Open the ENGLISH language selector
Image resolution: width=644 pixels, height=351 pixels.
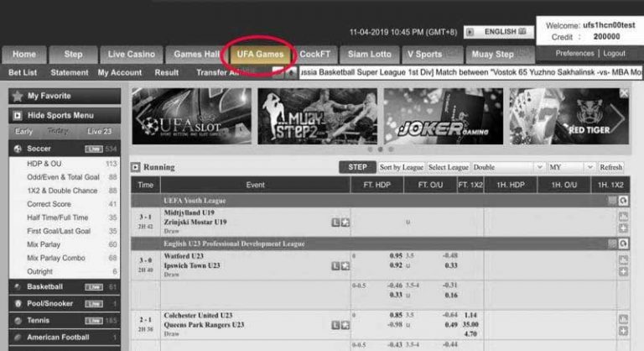[x=499, y=32]
